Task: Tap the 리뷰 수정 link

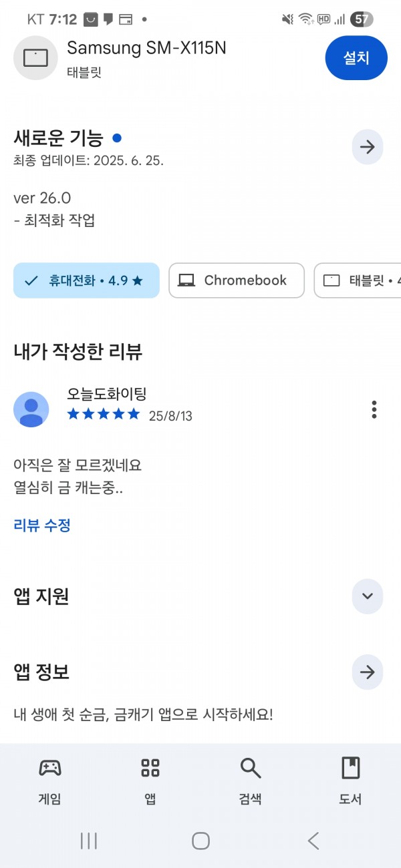Action: (x=42, y=525)
